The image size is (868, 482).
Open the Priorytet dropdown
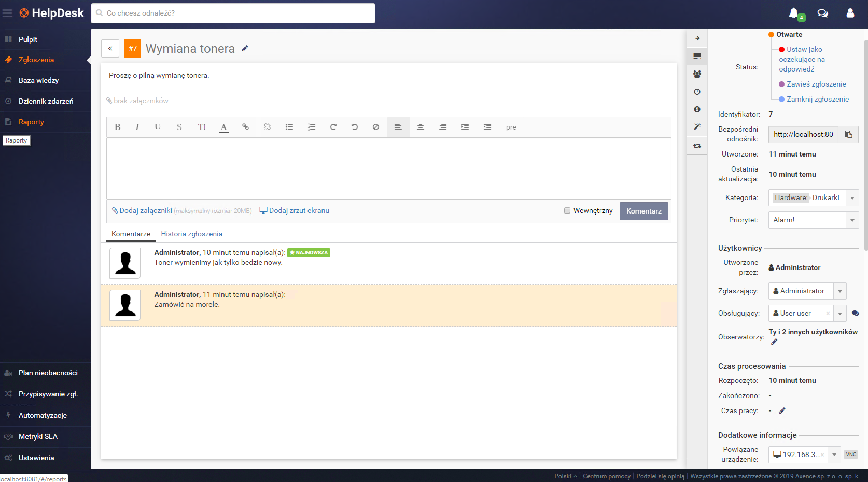[852, 220]
